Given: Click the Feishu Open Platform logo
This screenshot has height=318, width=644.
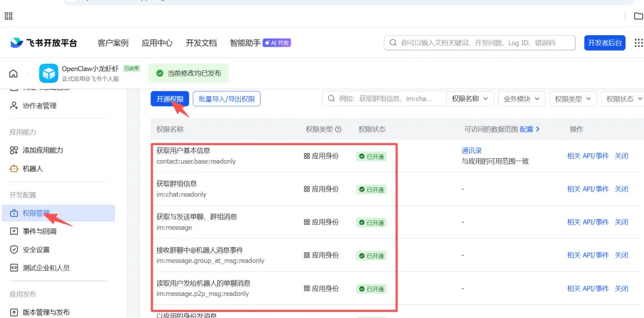Looking at the screenshot, I should (x=44, y=43).
